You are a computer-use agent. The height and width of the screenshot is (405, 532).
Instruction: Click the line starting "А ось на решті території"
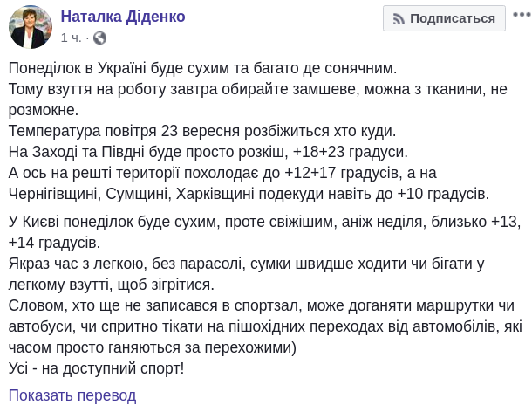click(262, 173)
